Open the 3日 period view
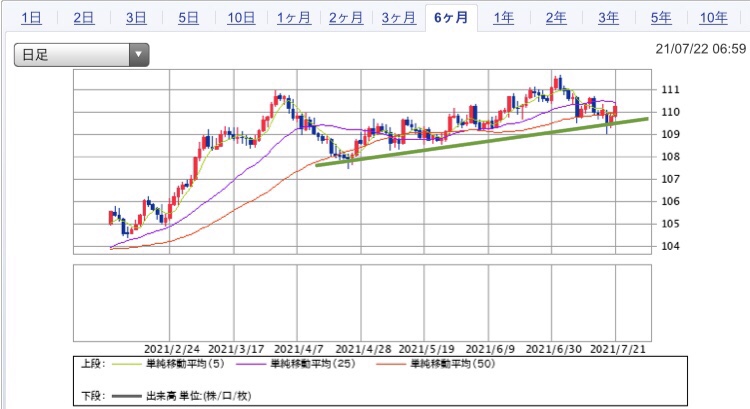750x409 pixels. 136,18
